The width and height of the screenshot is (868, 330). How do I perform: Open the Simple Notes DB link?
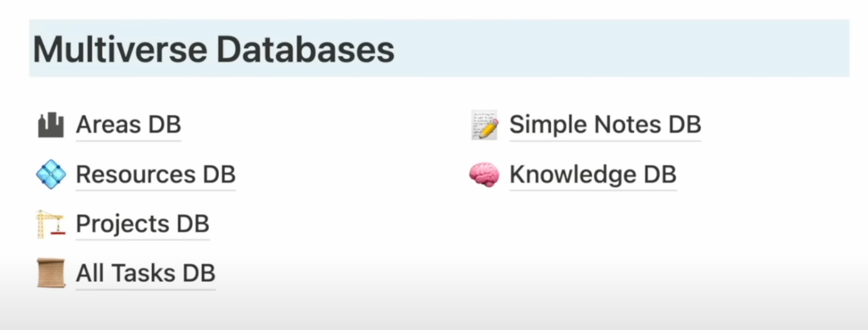click(x=605, y=125)
